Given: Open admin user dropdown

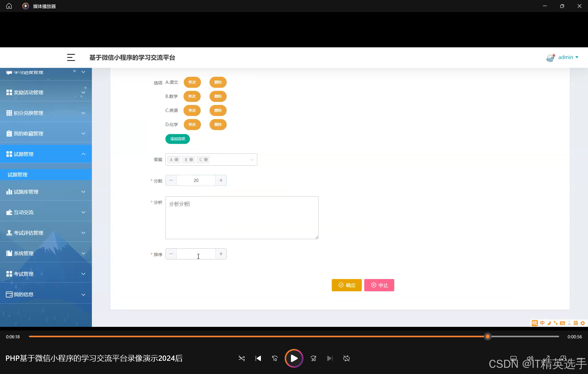Looking at the screenshot, I should coord(568,57).
